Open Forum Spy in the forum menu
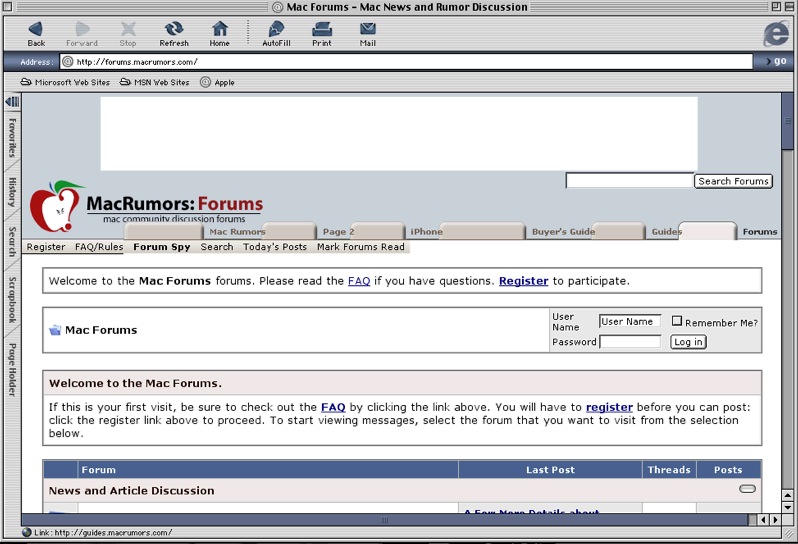Screen dimensions: 798x544 [x=162, y=247]
